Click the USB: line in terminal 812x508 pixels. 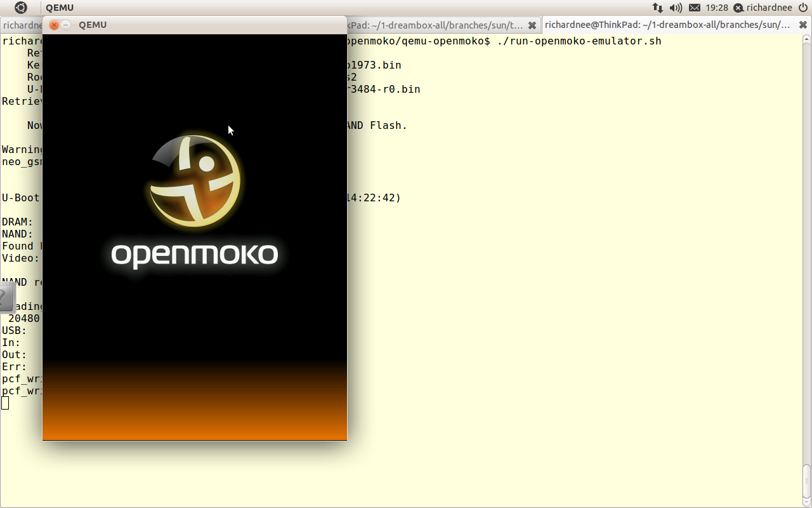(15, 331)
